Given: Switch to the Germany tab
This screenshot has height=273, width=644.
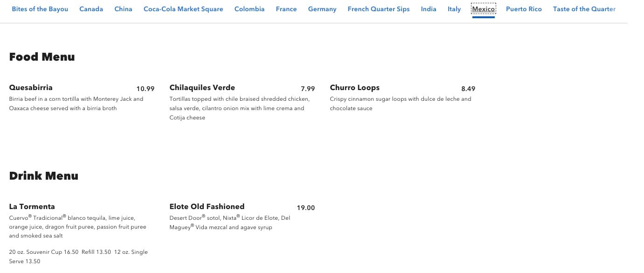Looking at the screenshot, I should (x=322, y=9).
